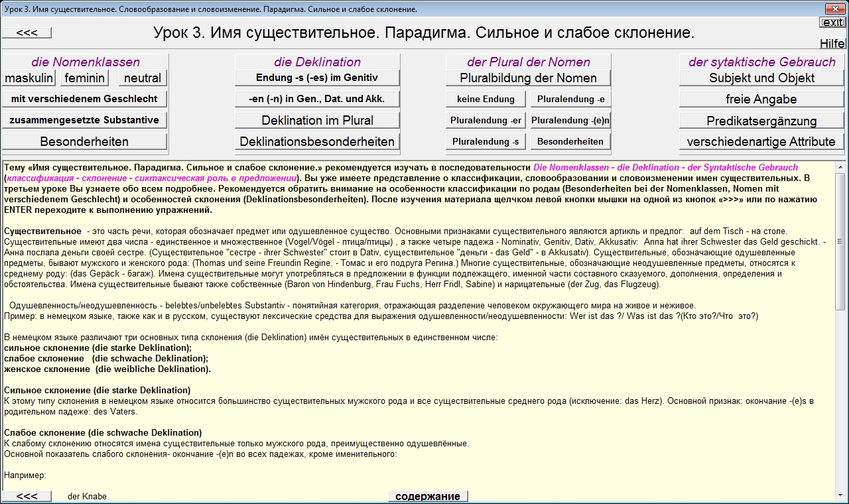
Task: Click the Deklinationsbesonderheiten button
Action: tap(317, 141)
